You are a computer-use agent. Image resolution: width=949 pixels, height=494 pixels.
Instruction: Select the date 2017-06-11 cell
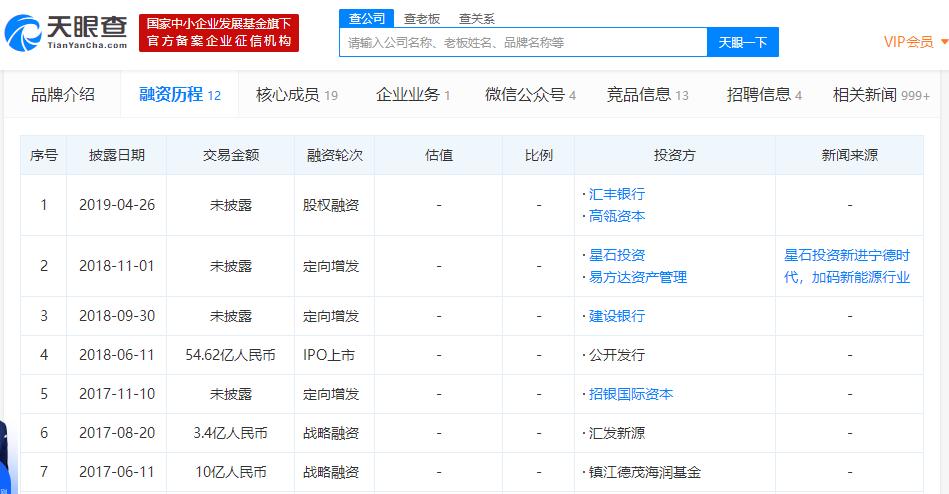point(117,472)
